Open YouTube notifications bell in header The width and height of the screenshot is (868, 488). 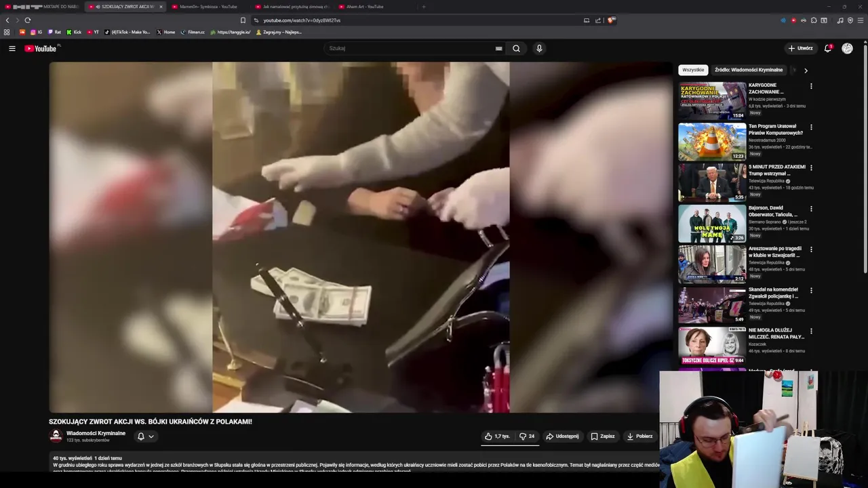click(828, 48)
